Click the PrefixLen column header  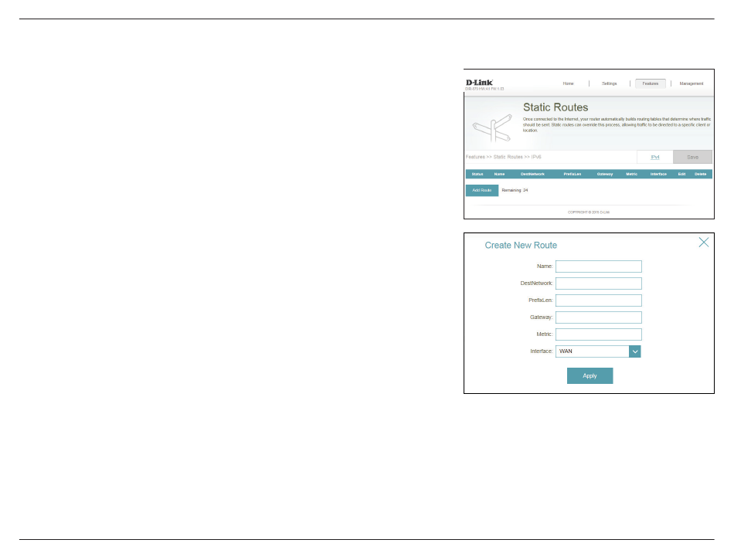point(572,174)
